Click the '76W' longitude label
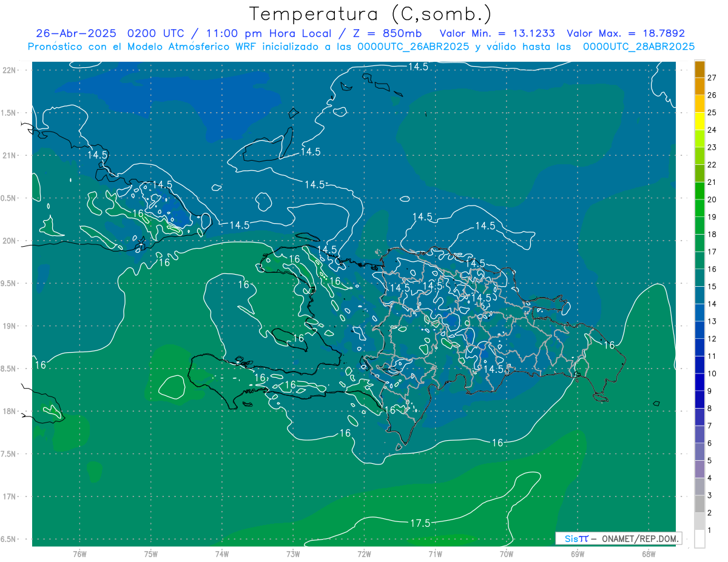 [x=79, y=554]
